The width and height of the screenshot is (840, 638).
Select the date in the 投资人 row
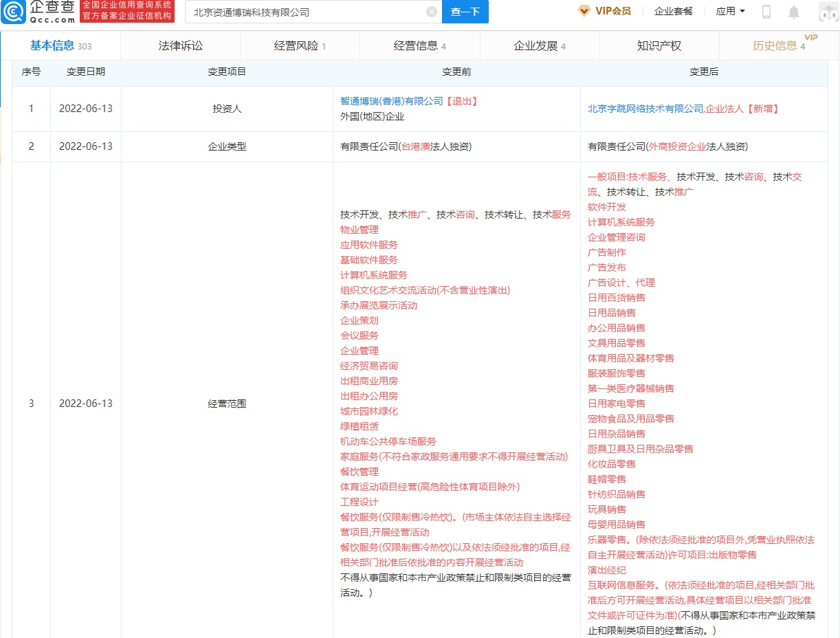click(86, 109)
